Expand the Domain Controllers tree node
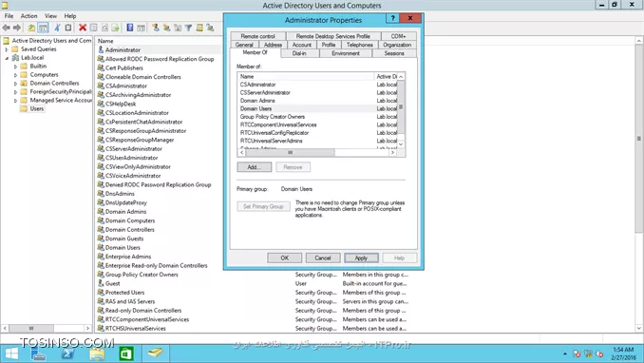This screenshot has width=644, height=363. click(x=15, y=84)
